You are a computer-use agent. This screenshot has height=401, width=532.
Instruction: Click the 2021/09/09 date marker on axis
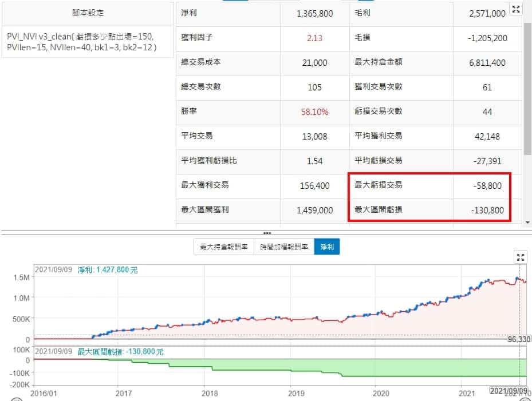coord(506,390)
